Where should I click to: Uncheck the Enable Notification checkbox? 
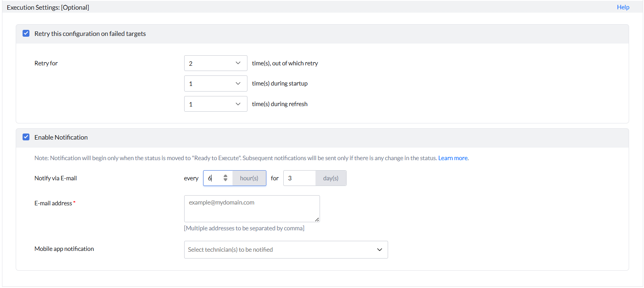point(26,137)
